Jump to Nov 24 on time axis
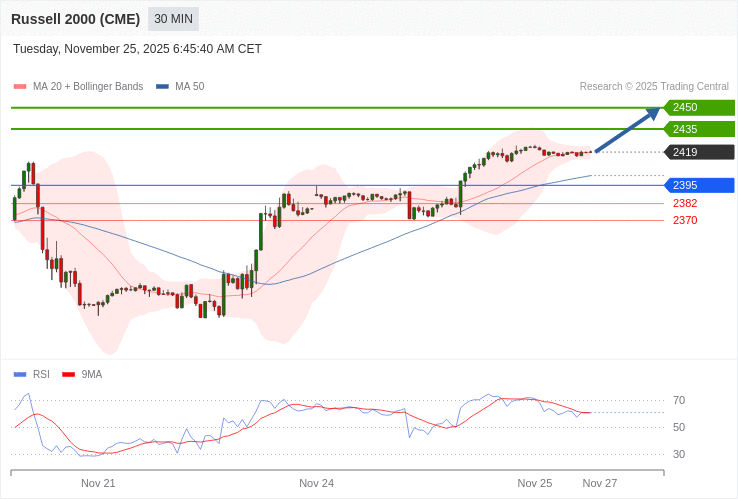 tap(316, 483)
